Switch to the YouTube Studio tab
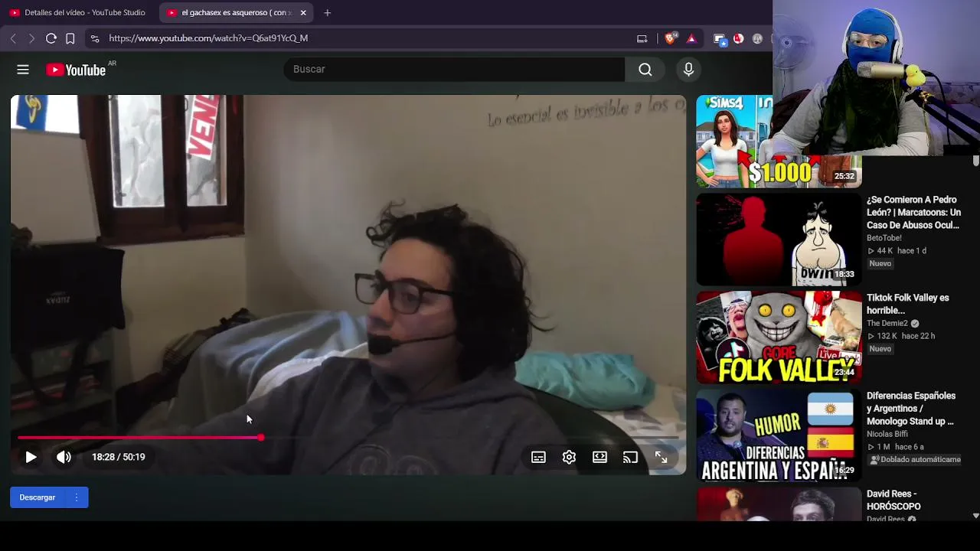The width and height of the screenshot is (980, 551). [77, 13]
